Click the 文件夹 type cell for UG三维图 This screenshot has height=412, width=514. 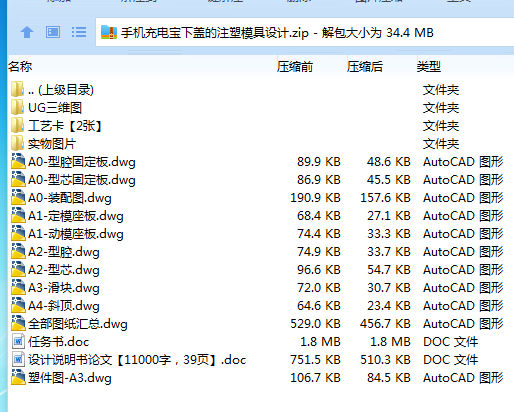coord(441,108)
